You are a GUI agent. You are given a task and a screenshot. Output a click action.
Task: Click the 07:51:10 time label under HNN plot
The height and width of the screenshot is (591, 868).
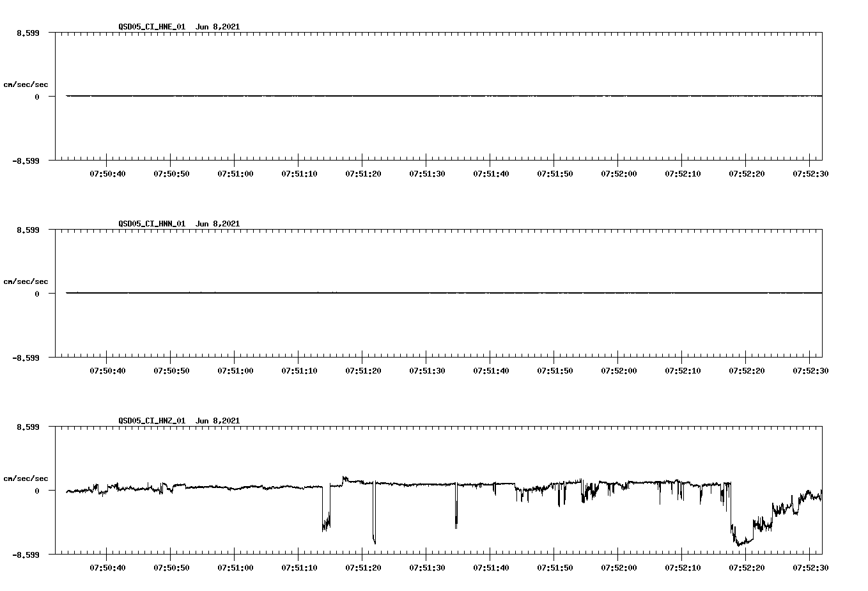click(x=299, y=370)
